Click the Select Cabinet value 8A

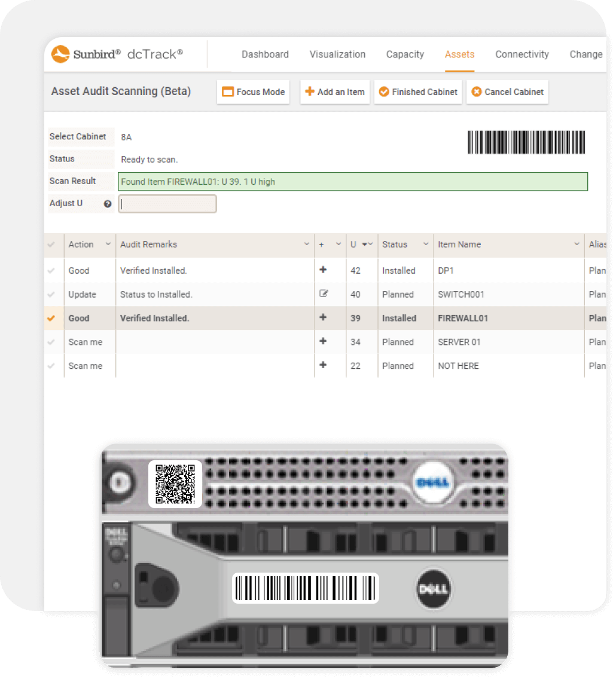pos(126,137)
